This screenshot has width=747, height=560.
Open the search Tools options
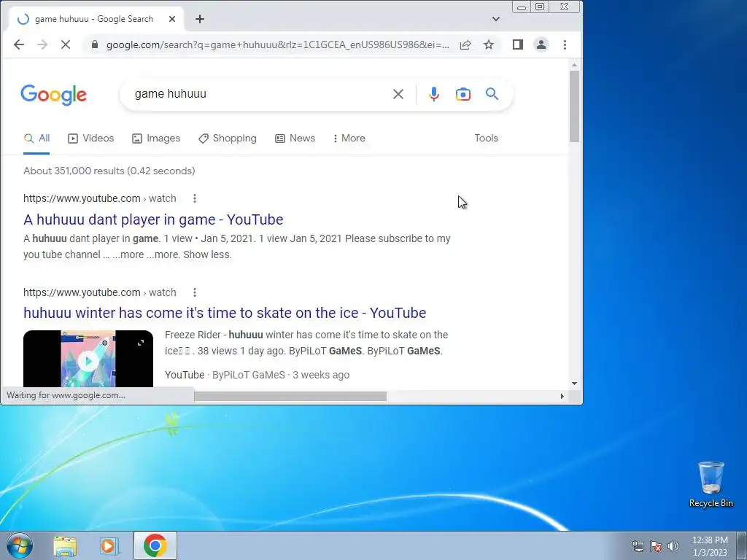486,138
